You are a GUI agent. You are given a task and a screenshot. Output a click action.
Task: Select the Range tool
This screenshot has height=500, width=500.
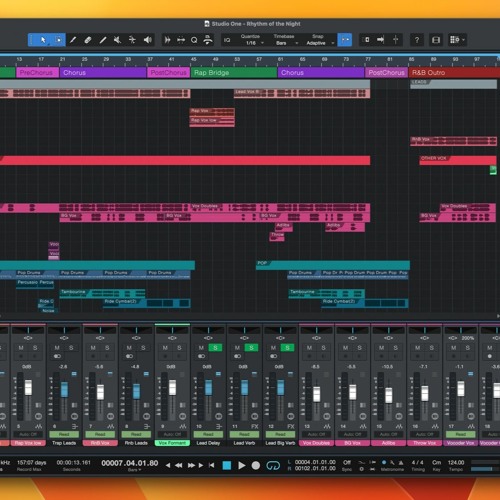click(x=58, y=40)
